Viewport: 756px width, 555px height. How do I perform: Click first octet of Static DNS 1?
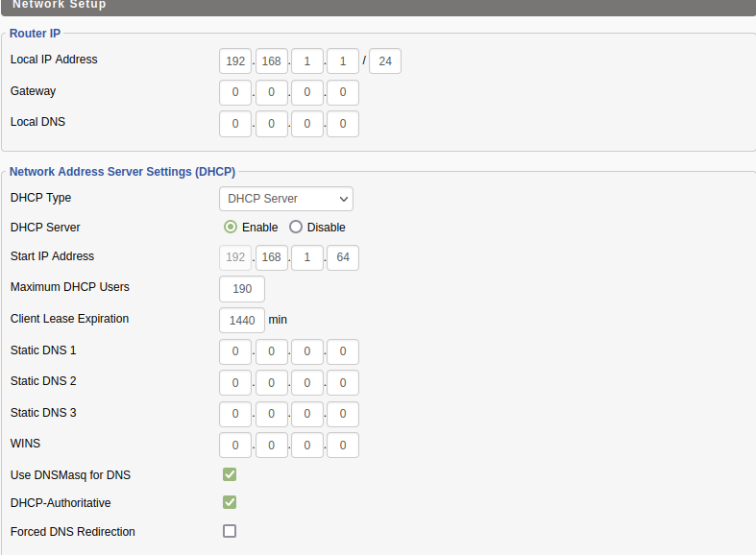coord(235,351)
